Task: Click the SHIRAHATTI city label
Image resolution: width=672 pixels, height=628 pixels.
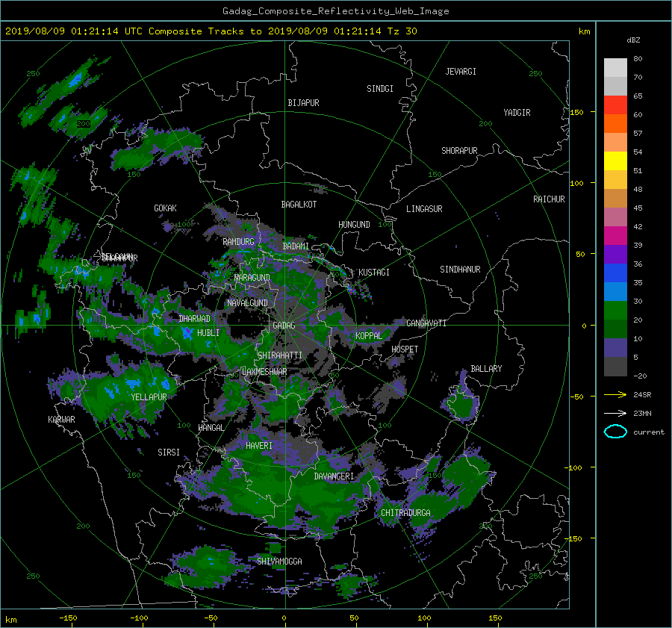Action: tap(280, 355)
